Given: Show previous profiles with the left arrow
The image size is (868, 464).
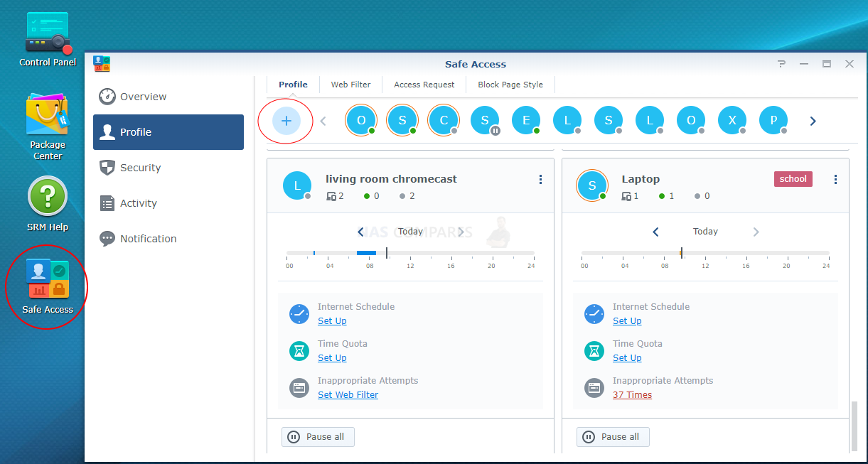Looking at the screenshot, I should click(323, 121).
